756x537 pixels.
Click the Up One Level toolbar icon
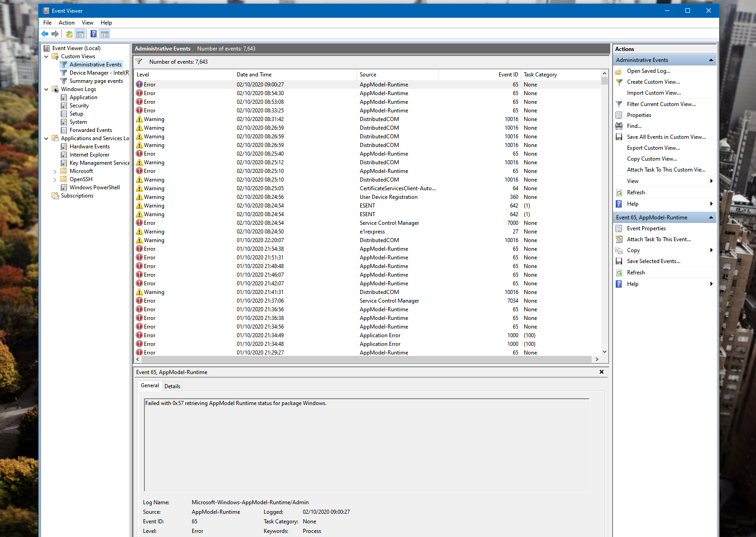[x=69, y=34]
